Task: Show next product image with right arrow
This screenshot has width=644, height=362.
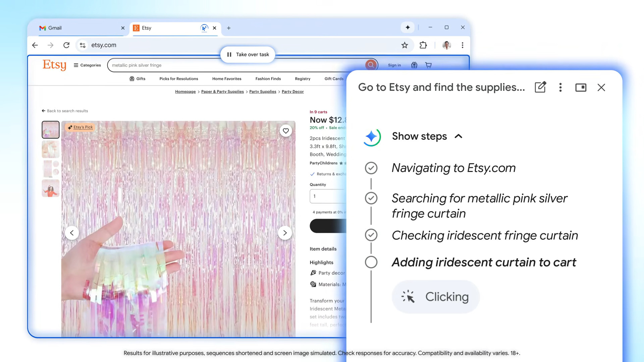Action: pos(285,233)
